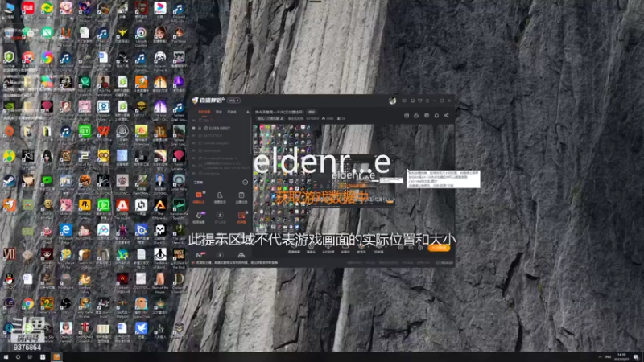Collapse the toolbox section with the minus circle
644x362 pixels.
tap(246, 183)
